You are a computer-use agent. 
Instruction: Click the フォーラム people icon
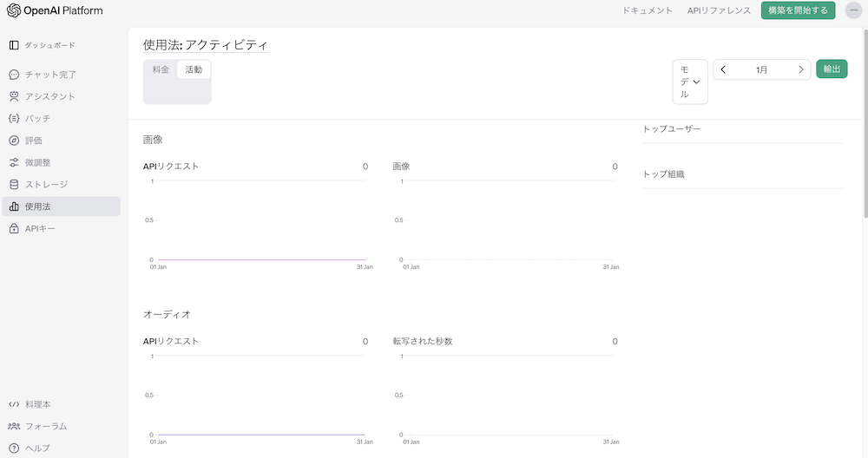[x=14, y=426]
